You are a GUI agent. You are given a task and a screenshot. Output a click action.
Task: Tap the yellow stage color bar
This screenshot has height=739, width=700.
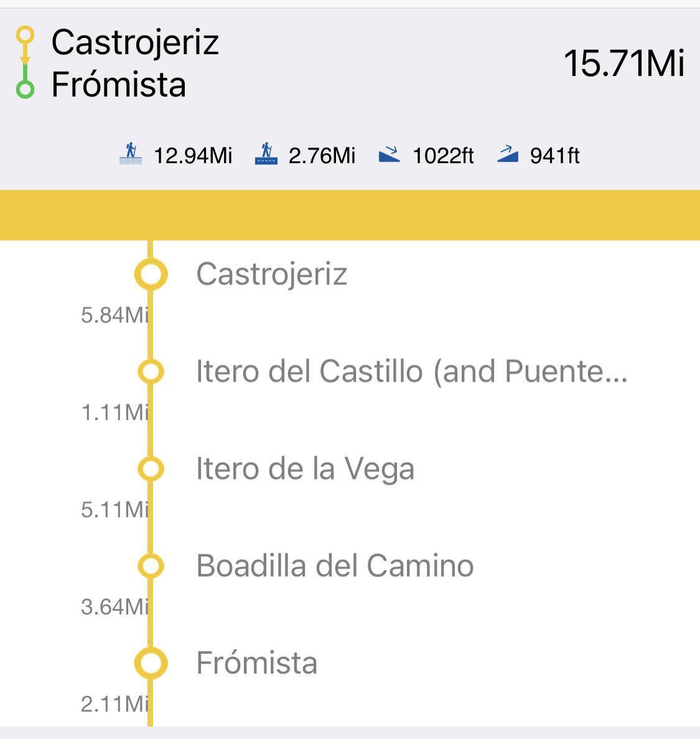[350, 215]
